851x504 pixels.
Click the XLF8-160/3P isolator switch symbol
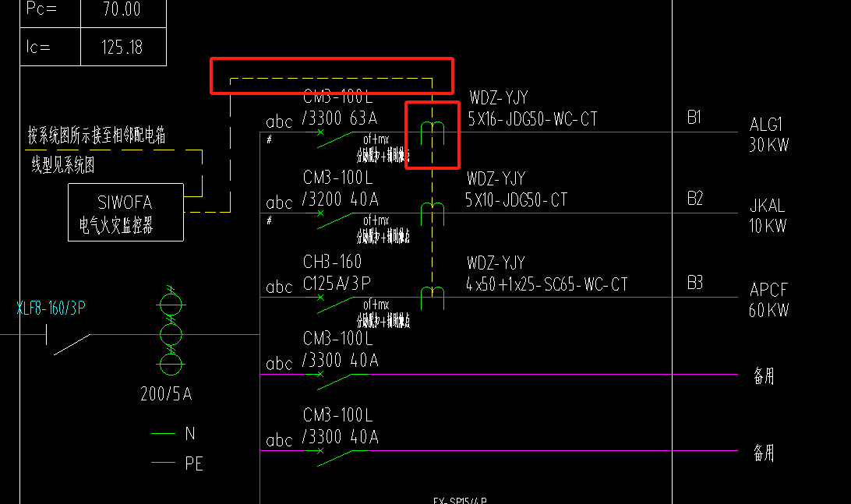tap(69, 340)
